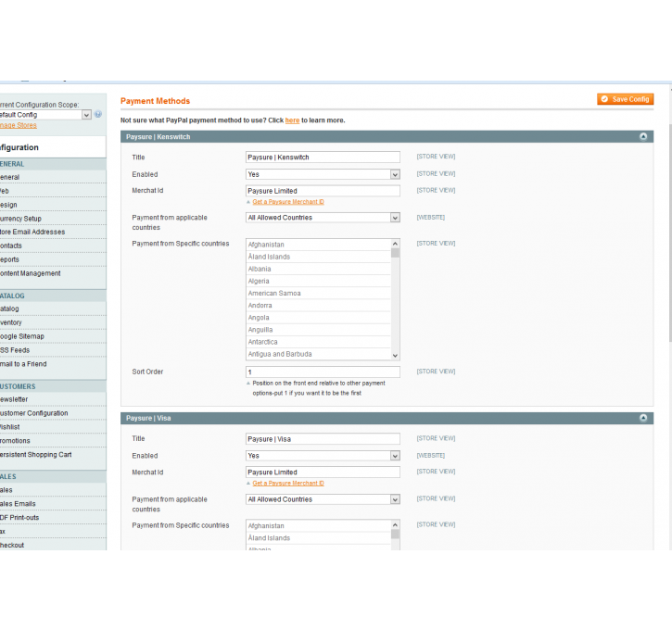Open the Content Management tab
672x630 pixels.
click(x=53, y=273)
